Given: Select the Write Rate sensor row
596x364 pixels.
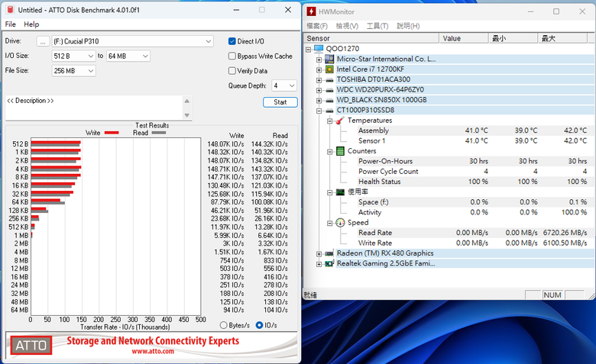Looking at the screenshot, I should [472, 243].
